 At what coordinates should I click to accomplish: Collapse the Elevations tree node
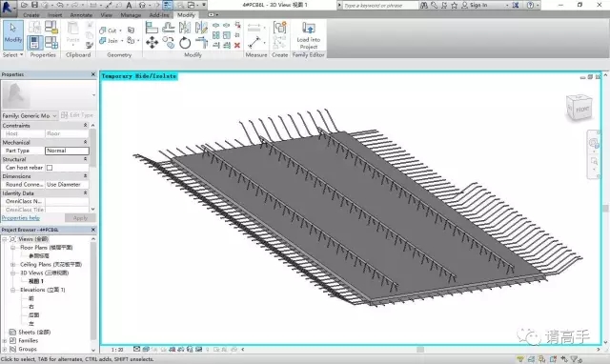12,290
